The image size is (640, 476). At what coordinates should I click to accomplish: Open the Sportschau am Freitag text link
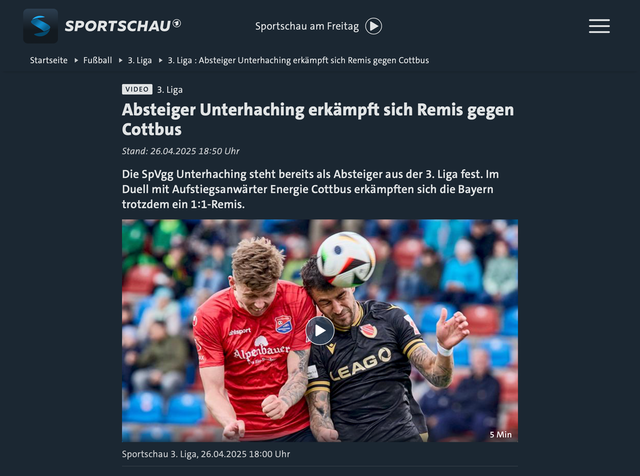coord(307,26)
